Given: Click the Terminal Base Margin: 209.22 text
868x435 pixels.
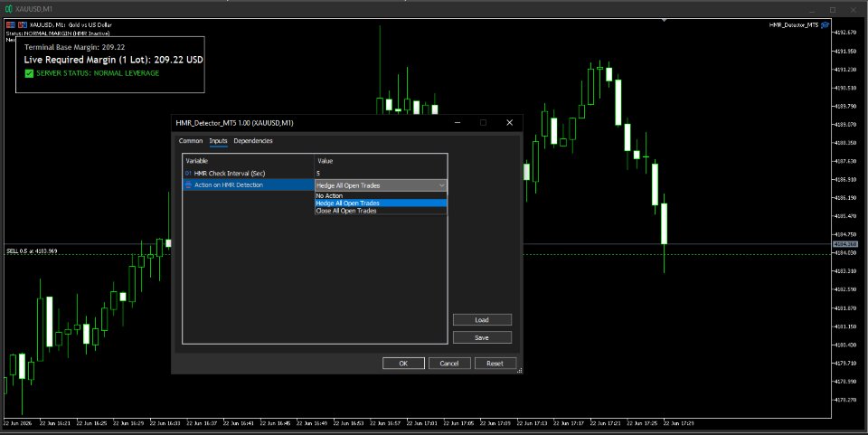Looking at the screenshot, I should click(x=74, y=47).
